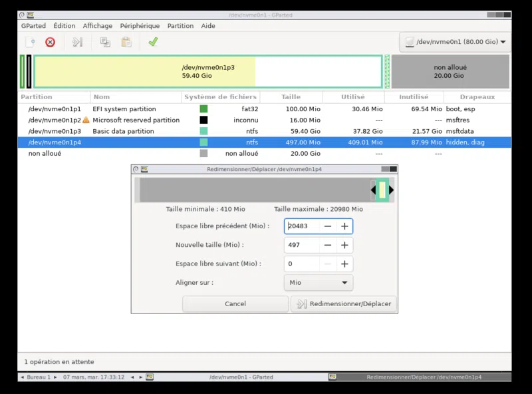This screenshot has height=394, width=532.
Task: Open the Périphérique menu
Action: pos(140,26)
